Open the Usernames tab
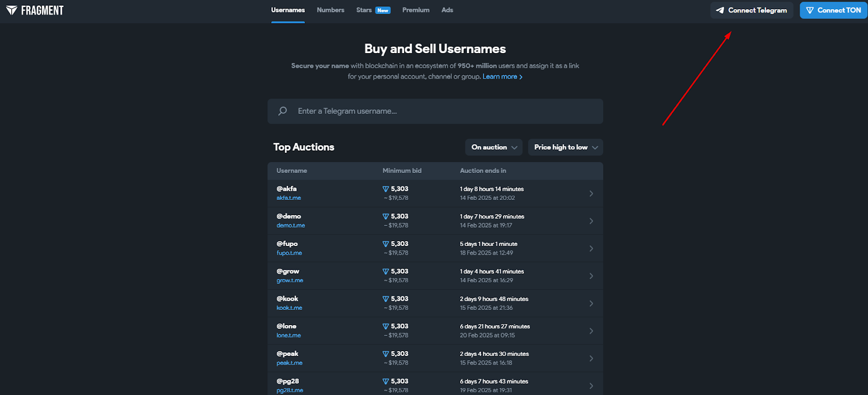 [x=288, y=10]
